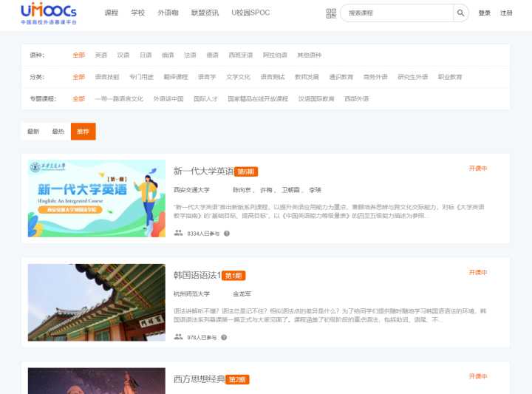Switch to the orange 推荐 sort tab
Image resolution: width=532 pixels, height=394 pixels.
pyautogui.click(x=83, y=132)
